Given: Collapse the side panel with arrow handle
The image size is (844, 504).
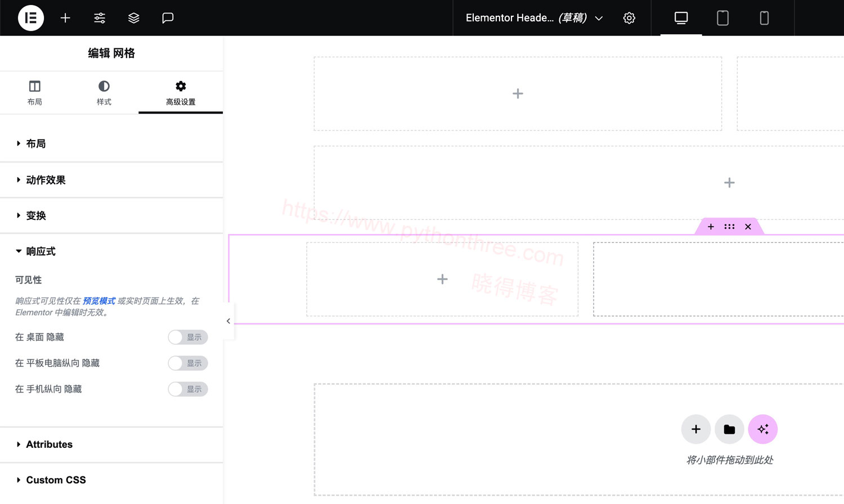Looking at the screenshot, I should click(x=228, y=321).
